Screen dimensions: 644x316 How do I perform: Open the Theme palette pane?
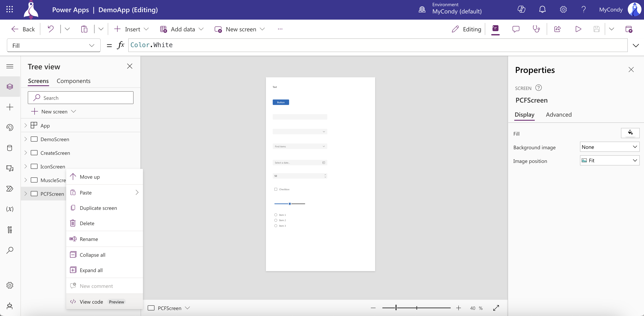point(10,127)
